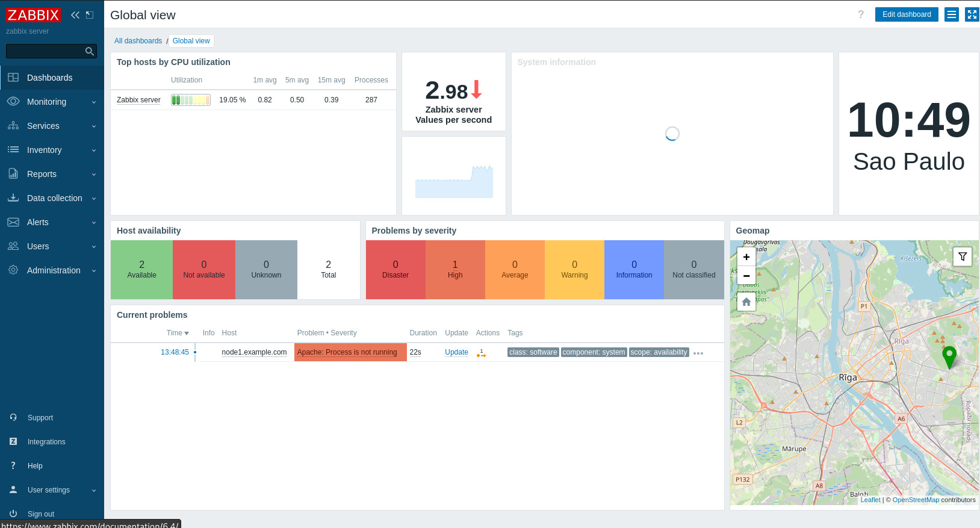Open the OpenStreetMap attribution link
The width and height of the screenshot is (980, 528).
pos(916,500)
